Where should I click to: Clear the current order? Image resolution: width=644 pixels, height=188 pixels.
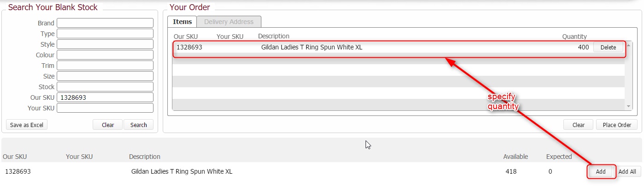579,125
